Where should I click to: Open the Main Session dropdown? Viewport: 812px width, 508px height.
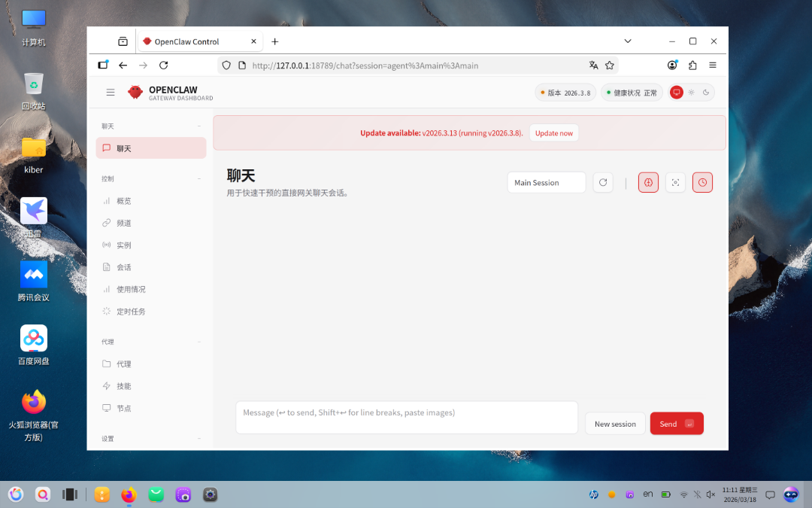coord(547,182)
